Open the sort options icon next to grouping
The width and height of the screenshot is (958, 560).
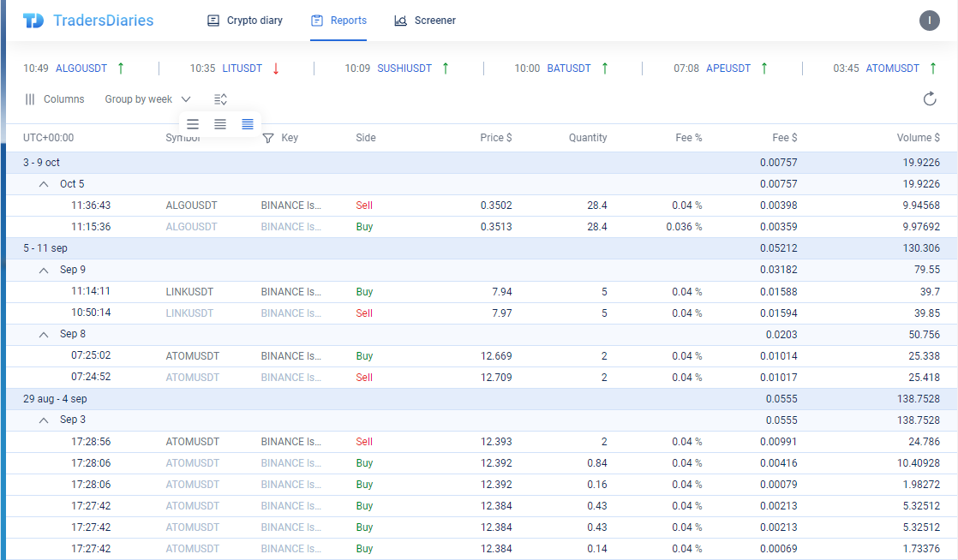[220, 98]
